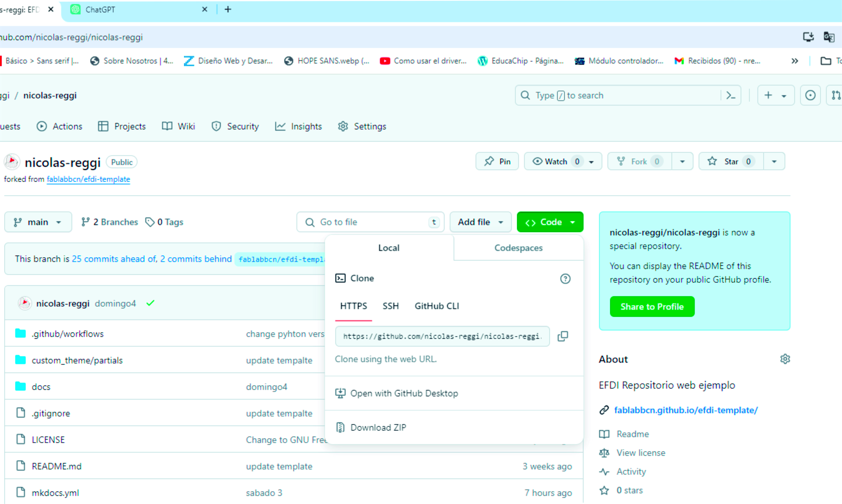The width and height of the screenshot is (842, 504).
Task: Open the HOPE SANS.webp bookmark
Action: [x=327, y=61]
